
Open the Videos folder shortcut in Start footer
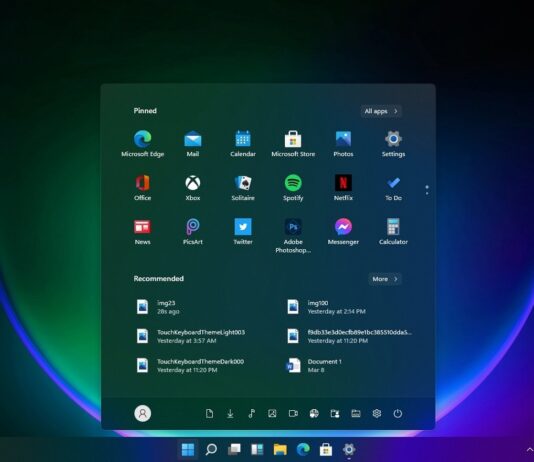click(x=293, y=413)
